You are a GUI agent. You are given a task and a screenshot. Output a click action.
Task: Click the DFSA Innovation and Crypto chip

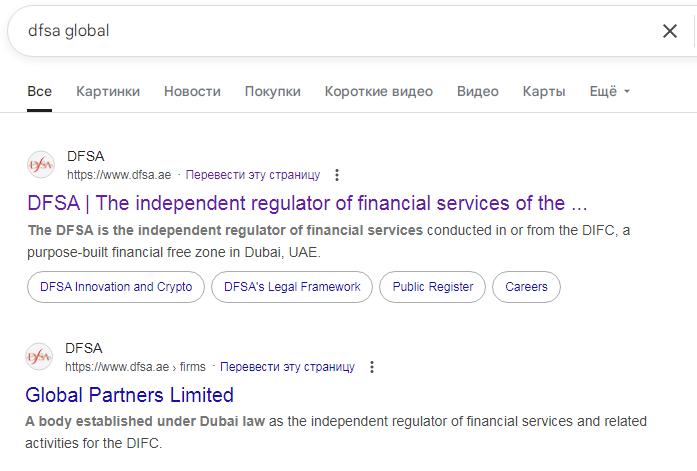pyautogui.click(x=116, y=287)
